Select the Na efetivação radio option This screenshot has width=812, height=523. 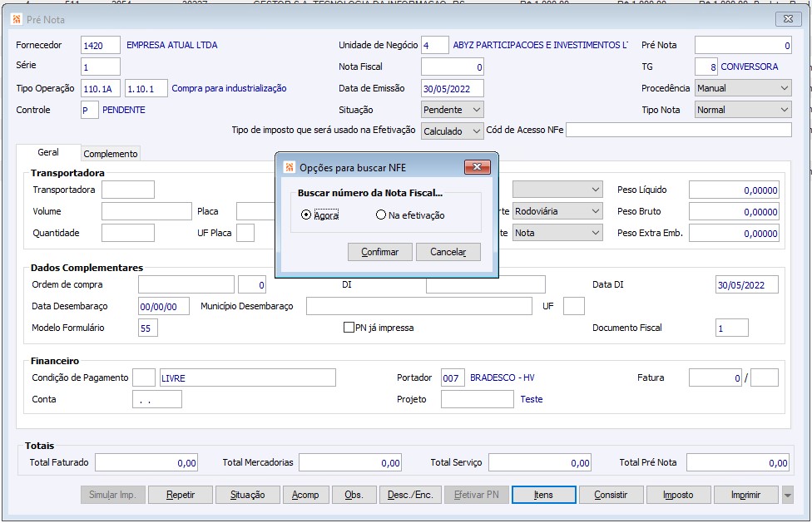pyautogui.click(x=381, y=215)
